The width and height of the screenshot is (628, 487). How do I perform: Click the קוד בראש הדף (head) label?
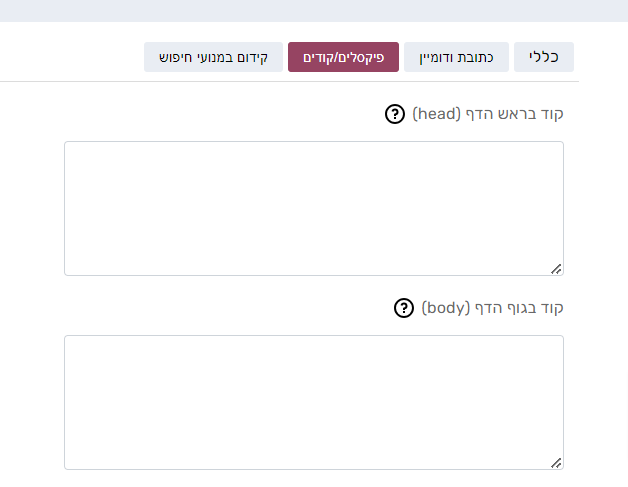pos(488,114)
